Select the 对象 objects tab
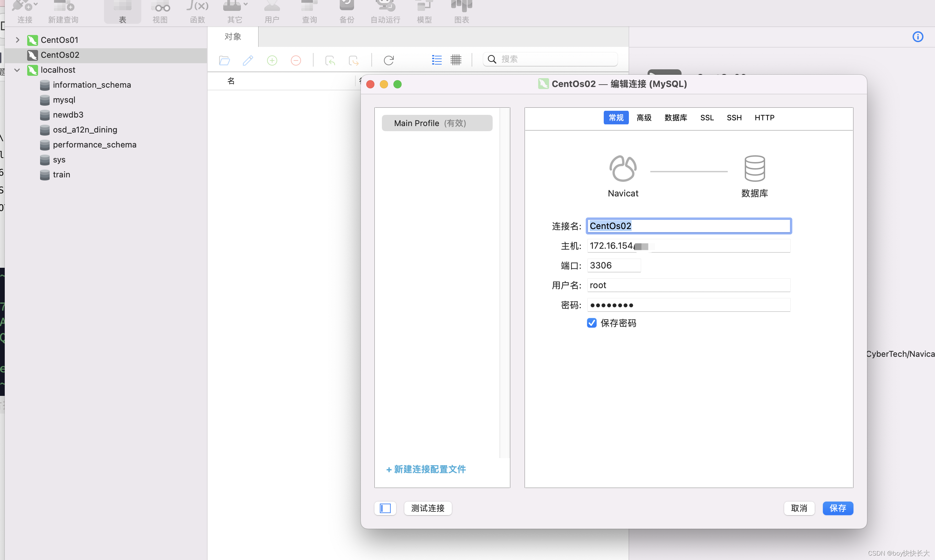This screenshot has height=560, width=935. pos(233,37)
